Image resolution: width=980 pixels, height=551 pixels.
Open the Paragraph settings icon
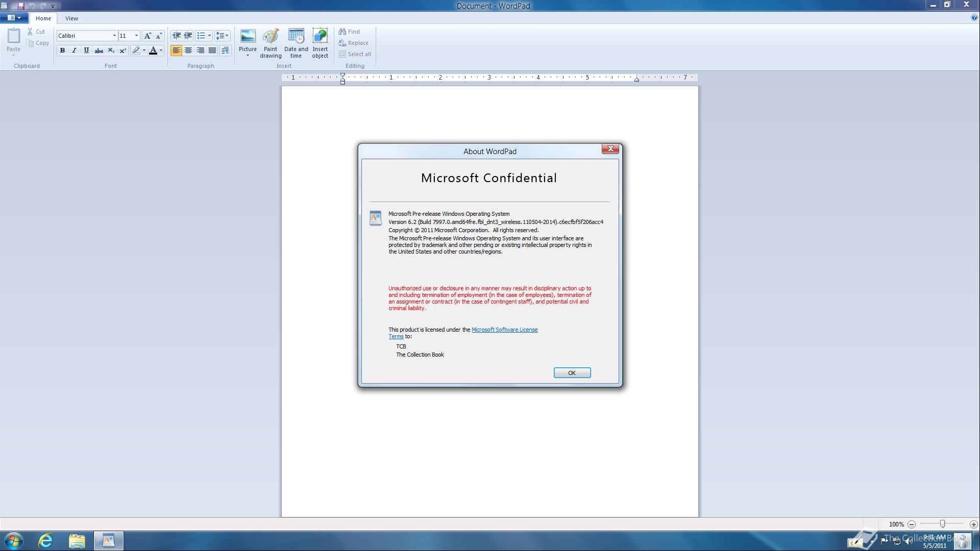click(225, 51)
